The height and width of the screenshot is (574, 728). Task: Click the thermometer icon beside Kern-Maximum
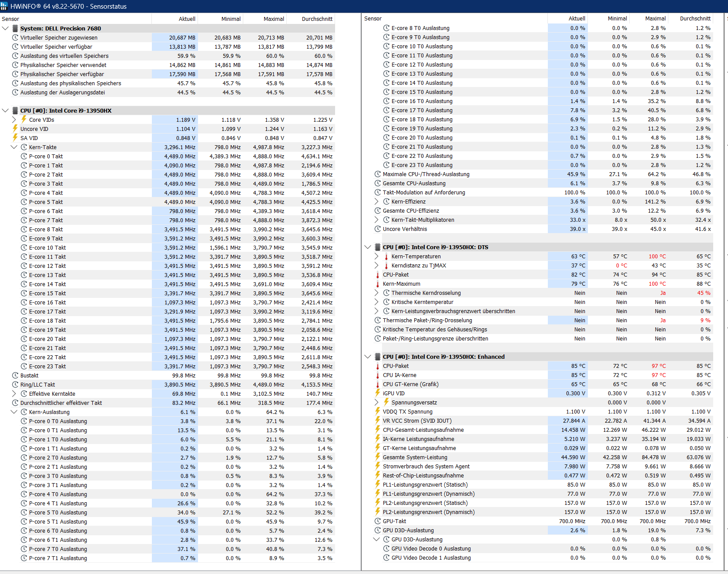tap(378, 284)
